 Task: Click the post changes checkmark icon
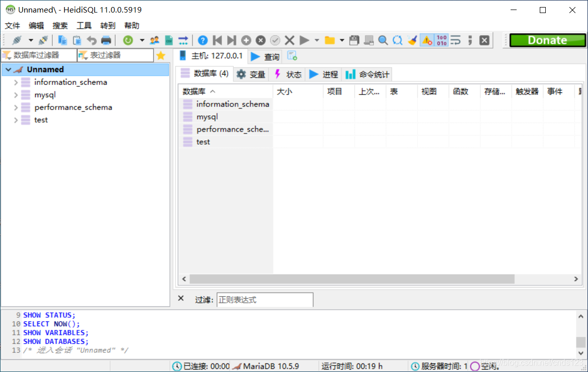pos(275,40)
